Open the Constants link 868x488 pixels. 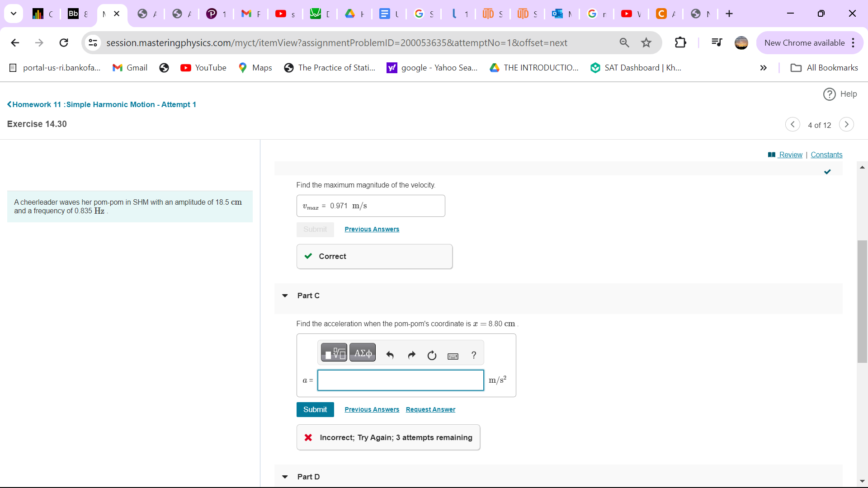tap(826, 155)
